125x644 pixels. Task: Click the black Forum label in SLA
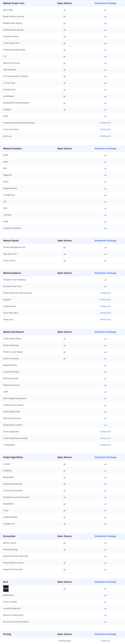[x=6, y=588]
